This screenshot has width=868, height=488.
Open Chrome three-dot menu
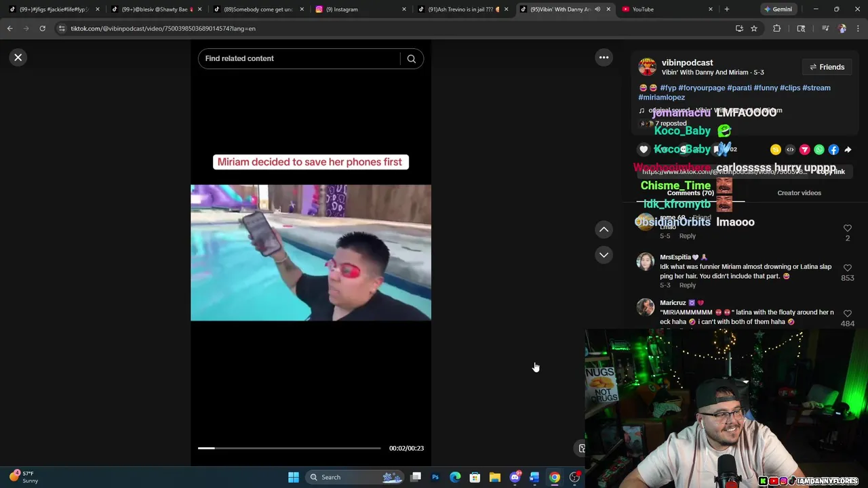pos(859,28)
